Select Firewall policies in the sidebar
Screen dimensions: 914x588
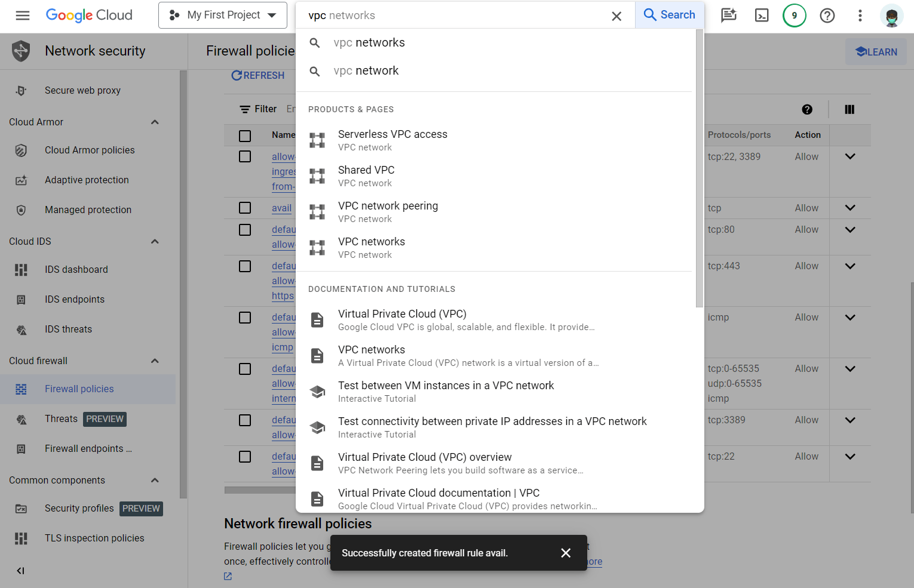pos(88,389)
